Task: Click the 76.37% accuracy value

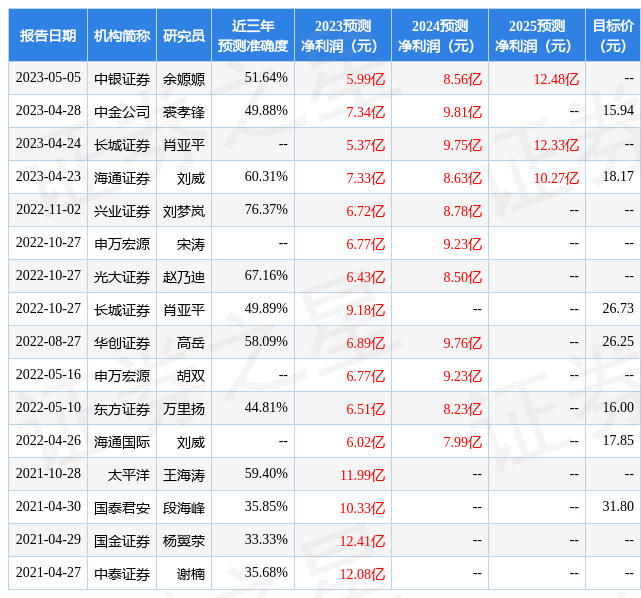Action: (x=266, y=210)
